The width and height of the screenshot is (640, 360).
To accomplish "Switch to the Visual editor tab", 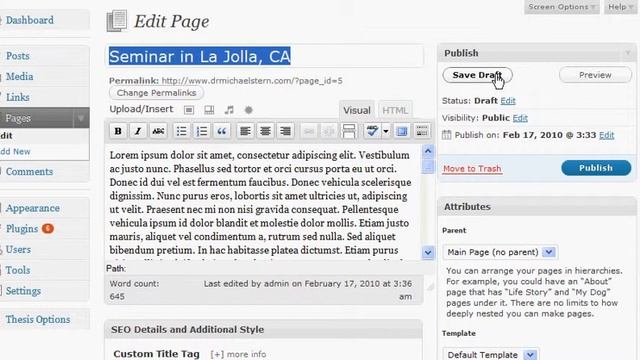I will click(x=356, y=110).
